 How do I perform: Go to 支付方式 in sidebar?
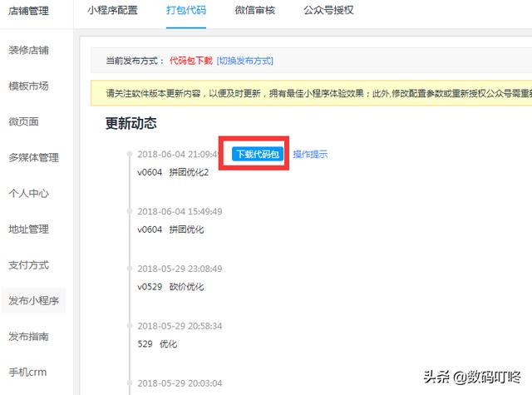click(28, 264)
